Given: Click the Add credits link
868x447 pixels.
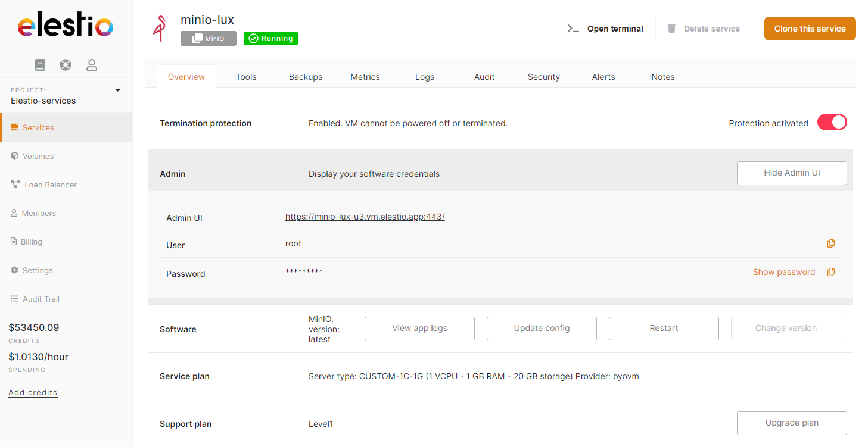Looking at the screenshot, I should coord(33,393).
